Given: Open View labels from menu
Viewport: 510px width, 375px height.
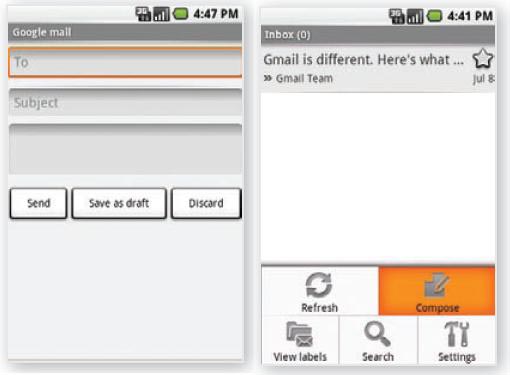Looking at the screenshot, I should [x=300, y=340].
